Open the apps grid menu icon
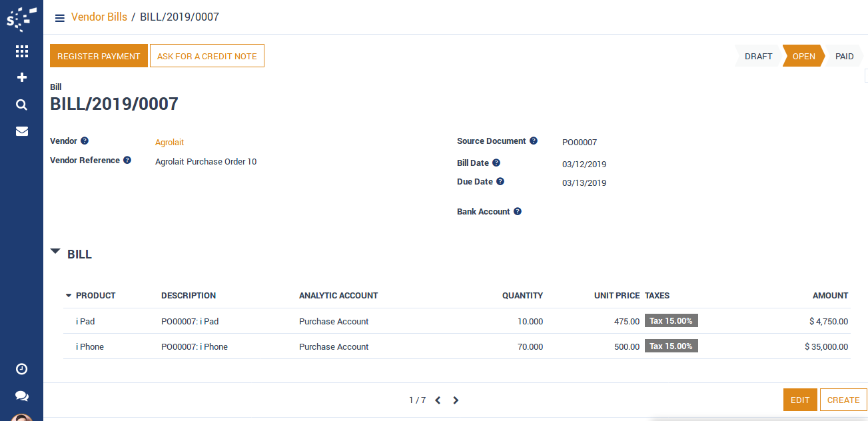Screen dimensions: 868x421 click(x=21, y=51)
